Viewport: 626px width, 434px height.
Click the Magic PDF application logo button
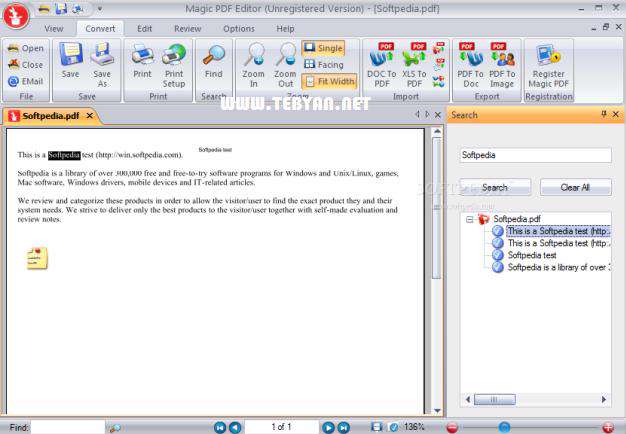[x=16, y=16]
